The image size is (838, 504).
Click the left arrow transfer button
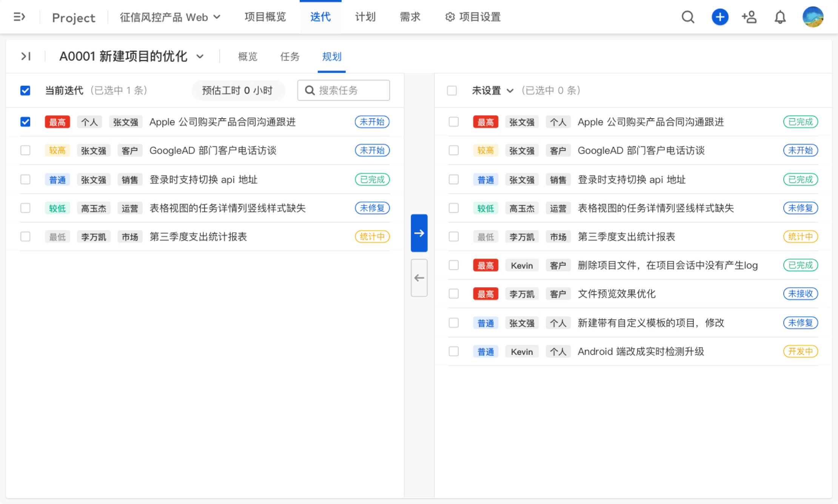(x=419, y=278)
